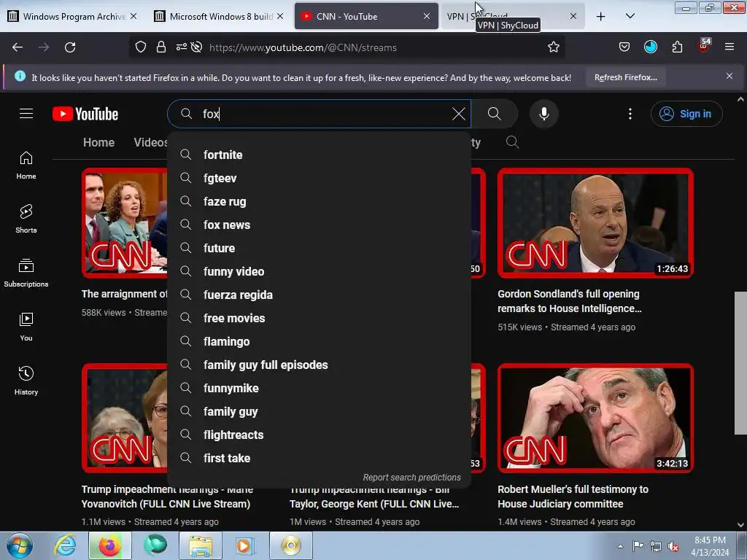
Task: Open the Gordon Sondland video thumbnail
Action: point(595,223)
